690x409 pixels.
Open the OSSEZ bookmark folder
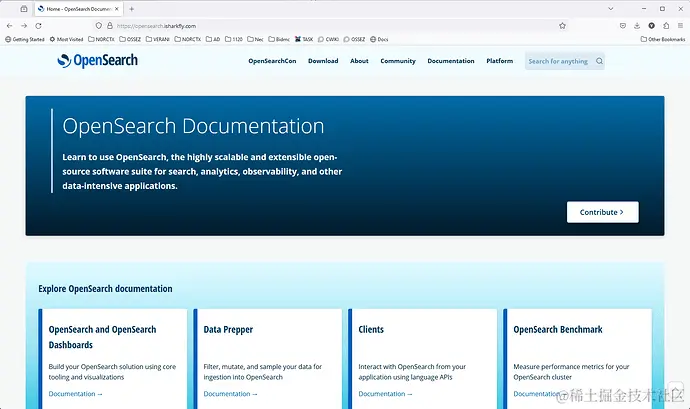130,39
